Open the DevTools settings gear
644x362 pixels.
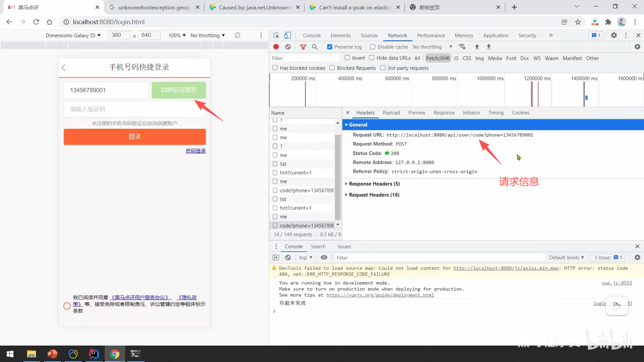click(614, 35)
